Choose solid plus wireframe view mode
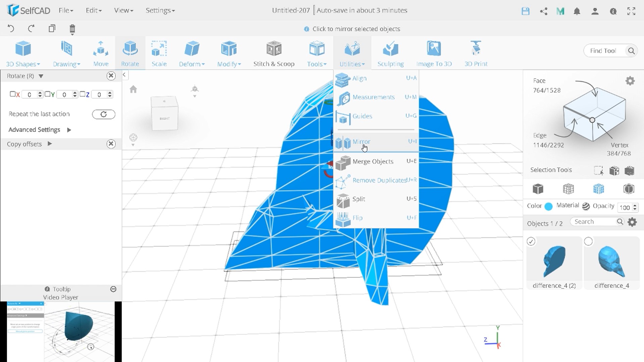The image size is (644, 362). point(598,189)
